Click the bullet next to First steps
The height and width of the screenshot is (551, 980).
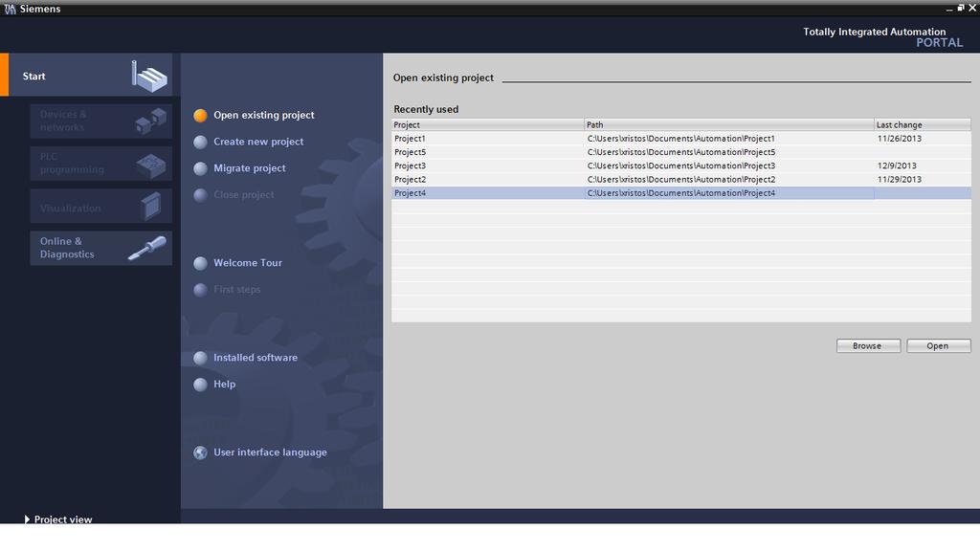[x=200, y=290]
